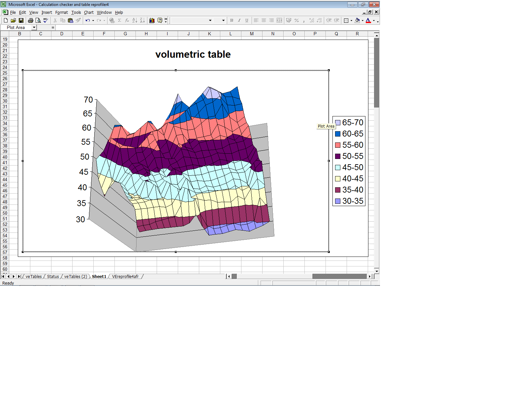Viewport: 532px width, 399px height.
Task: Expand the Font name dropdown
Action: click(210, 20)
